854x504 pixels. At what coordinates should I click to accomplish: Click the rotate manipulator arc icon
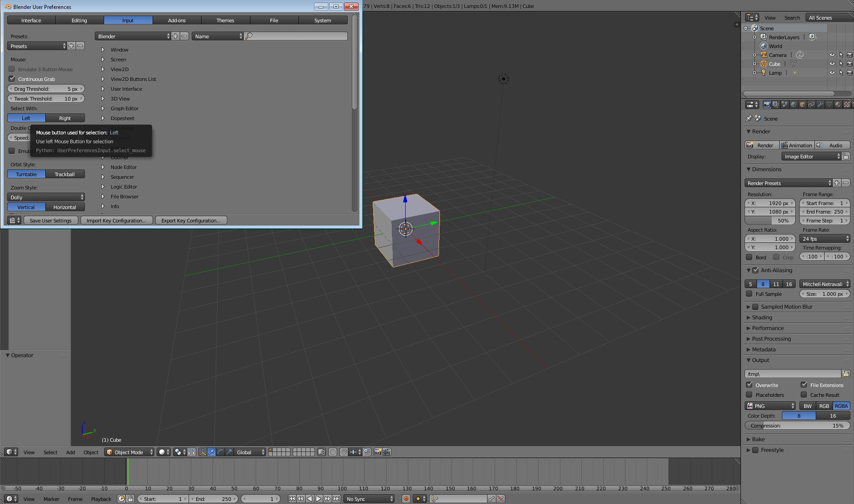(221, 452)
